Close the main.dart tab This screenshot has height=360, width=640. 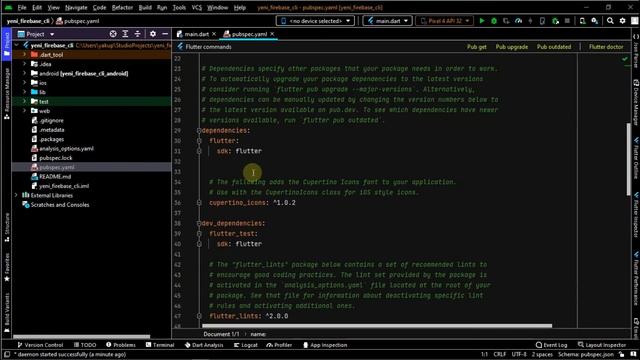pos(214,34)
